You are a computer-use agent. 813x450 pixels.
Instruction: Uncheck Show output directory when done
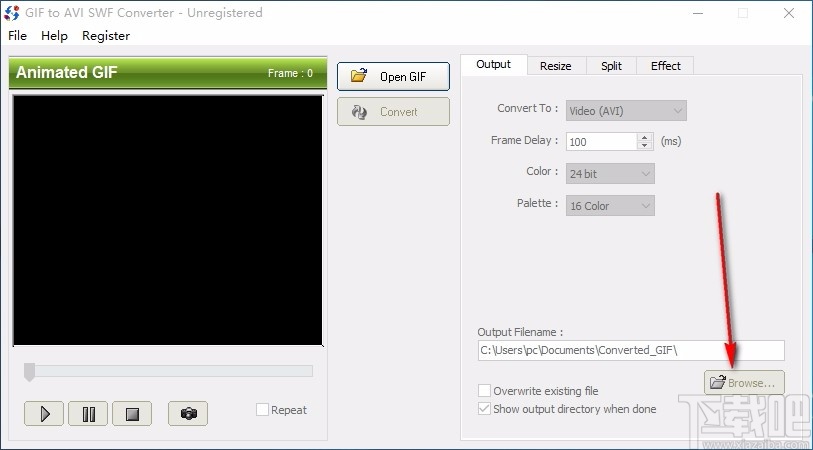pyautogui.click(x=484, y=409)
